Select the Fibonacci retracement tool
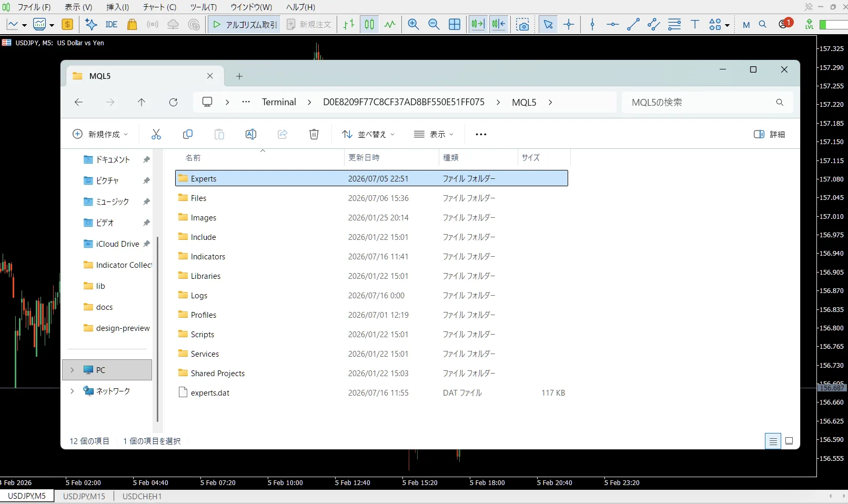Viewport: 848px width, 504px height. [674, 24]
